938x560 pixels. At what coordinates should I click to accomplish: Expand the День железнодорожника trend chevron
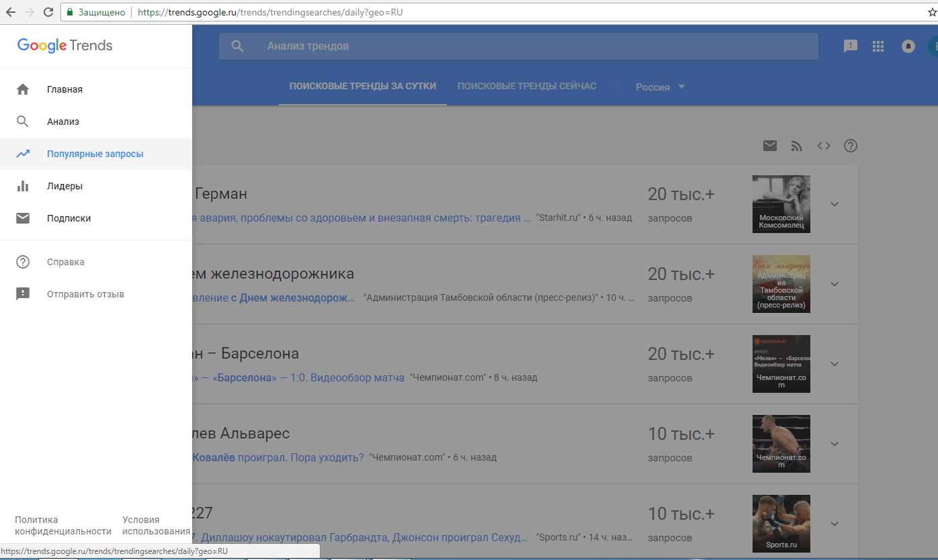point(835,284)
